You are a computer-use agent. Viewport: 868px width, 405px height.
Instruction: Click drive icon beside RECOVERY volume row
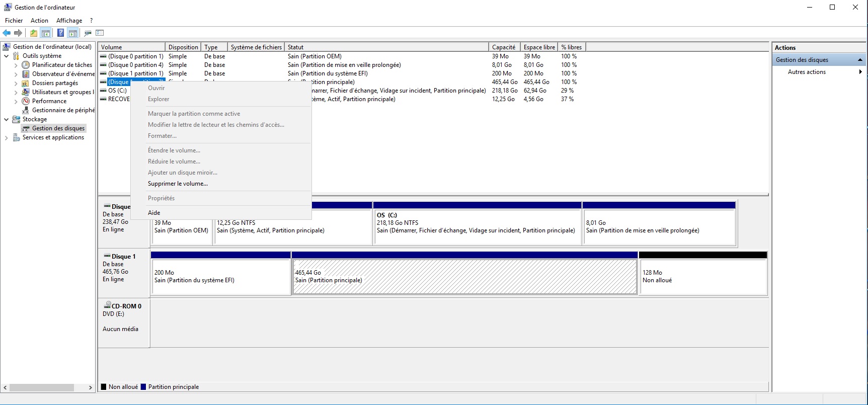point(103,99)
